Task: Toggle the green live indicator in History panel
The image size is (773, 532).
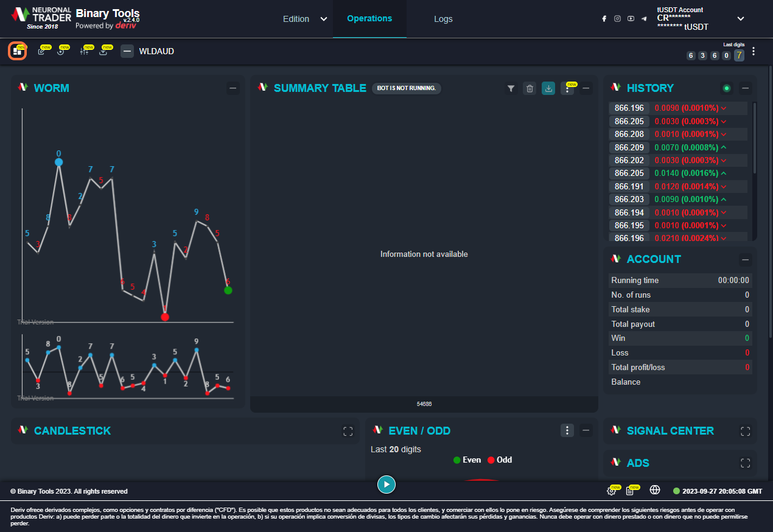Action: coord(726,88)
